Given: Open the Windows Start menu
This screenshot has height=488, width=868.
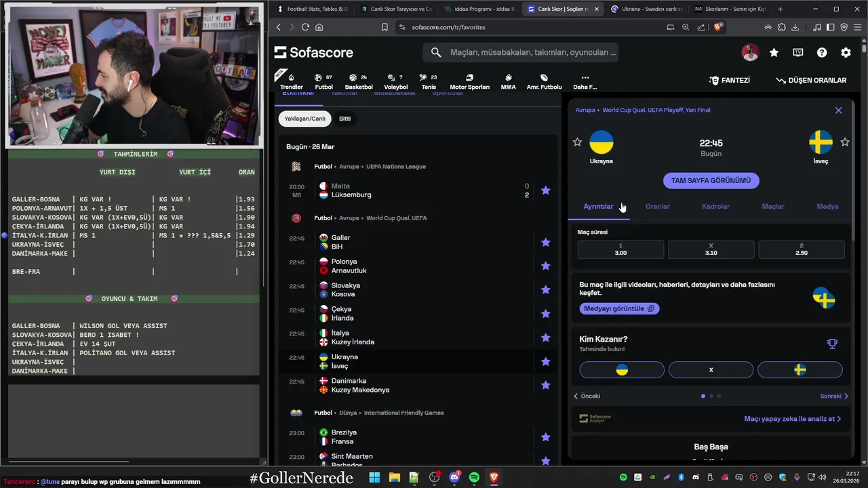Looking at the screenshot, I should [374, 477].
